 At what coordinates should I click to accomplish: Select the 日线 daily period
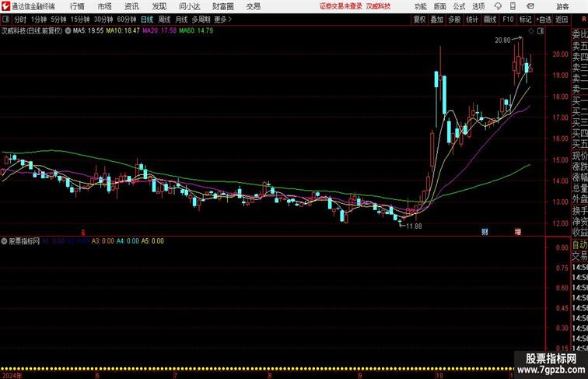[x=147, y=19]
